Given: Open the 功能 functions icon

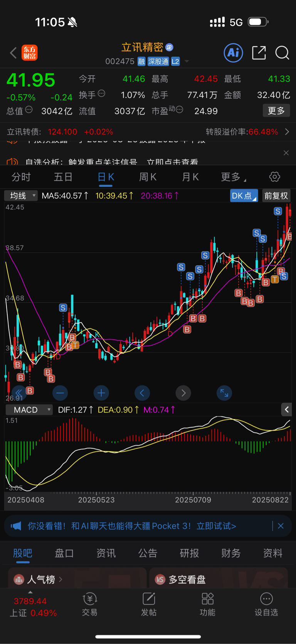Looking at the screenshot, I should point(207,605).
